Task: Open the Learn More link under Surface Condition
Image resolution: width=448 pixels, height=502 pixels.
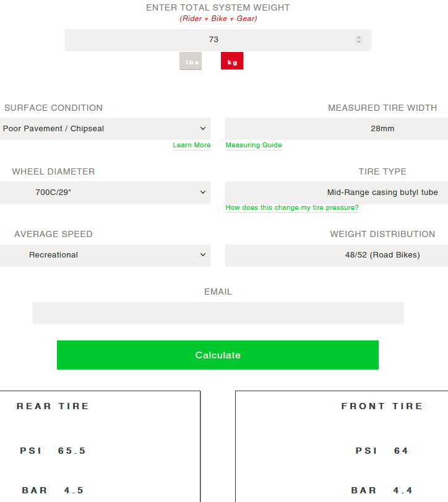Action: pyautogui.click(x=191, y=145)
